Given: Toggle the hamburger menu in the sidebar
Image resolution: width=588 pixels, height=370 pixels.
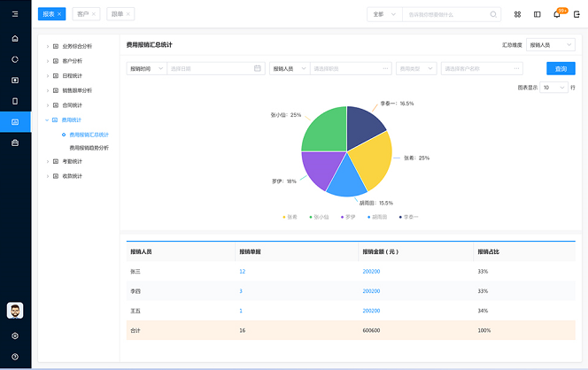Looking at the screenshot, I should (15, 14).
